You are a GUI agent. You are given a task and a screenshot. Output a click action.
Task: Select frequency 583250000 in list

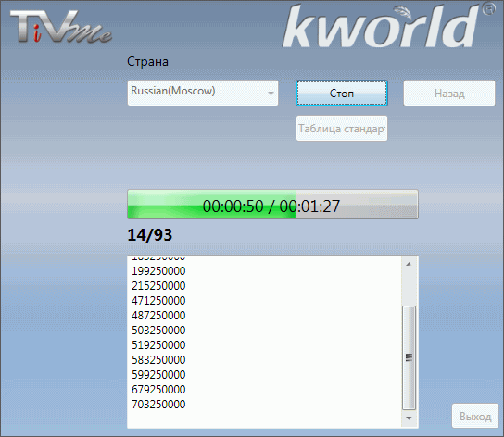click(x=158, y=359)
